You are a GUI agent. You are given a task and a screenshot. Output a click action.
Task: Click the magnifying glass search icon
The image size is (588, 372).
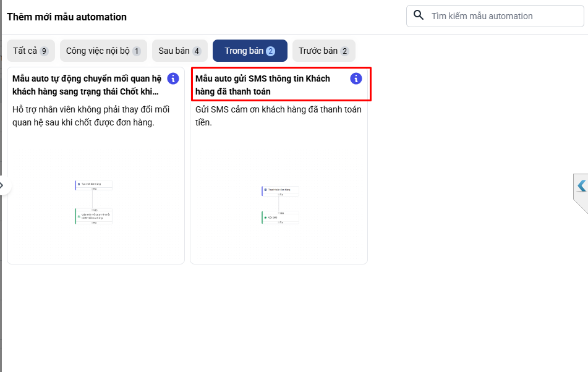(x=419, y=15)
